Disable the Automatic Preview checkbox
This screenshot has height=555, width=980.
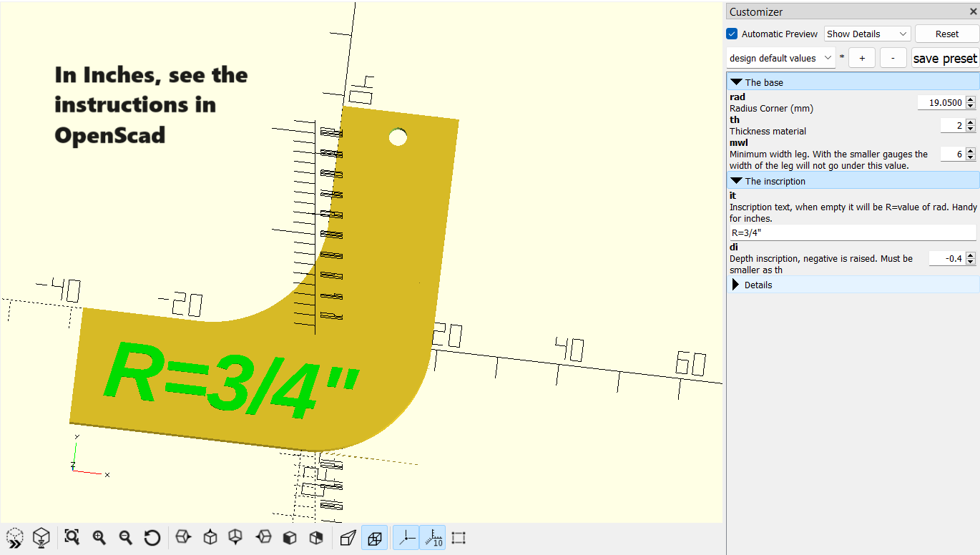[x=731, y=34]
